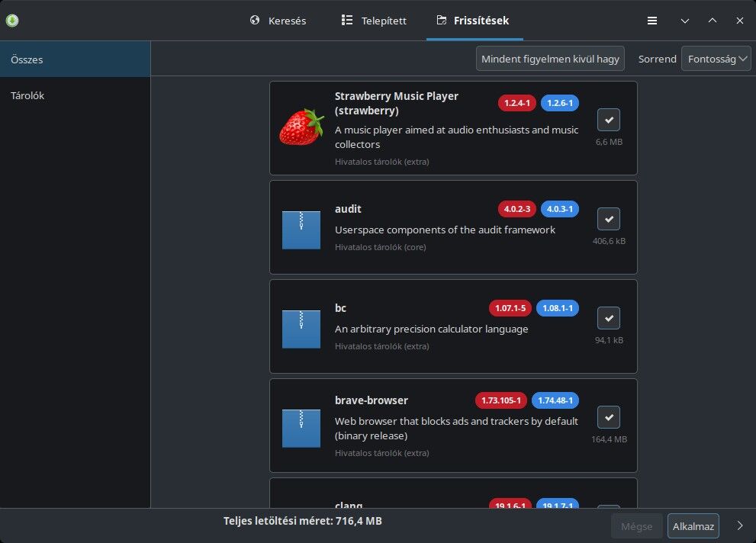Select Összes in the sidebar
The height and width of the screenshot is (543, 756).
76,59
